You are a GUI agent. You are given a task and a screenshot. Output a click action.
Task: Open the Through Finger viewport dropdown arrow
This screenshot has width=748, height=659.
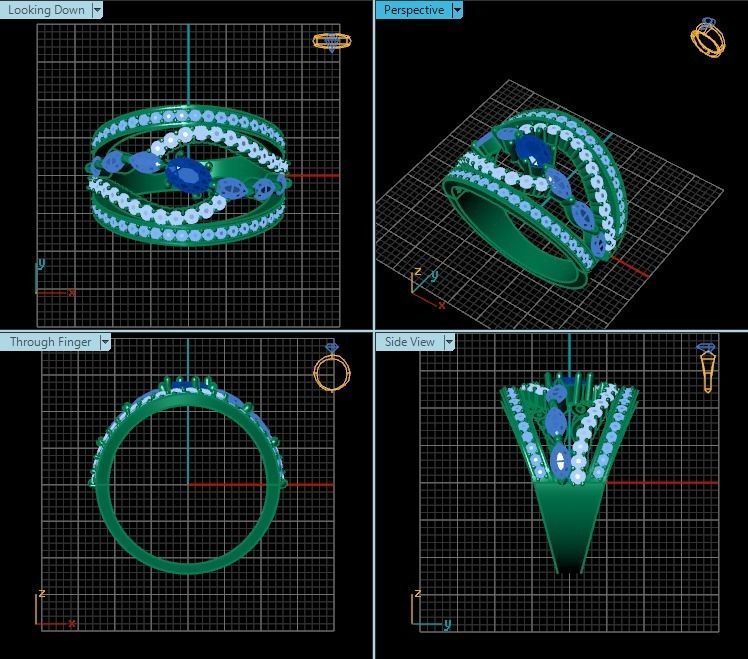click(105, 342)
